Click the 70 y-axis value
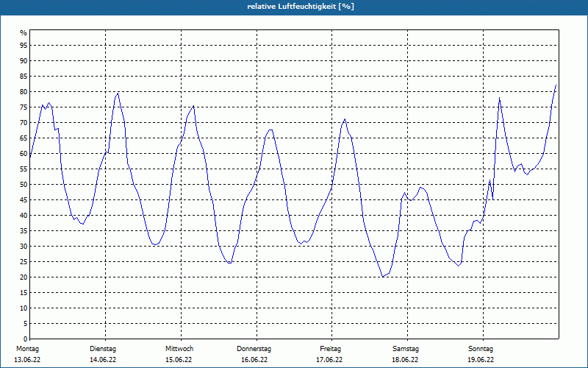588x368 pixels. pyautogui.click(x=24, y=122)
